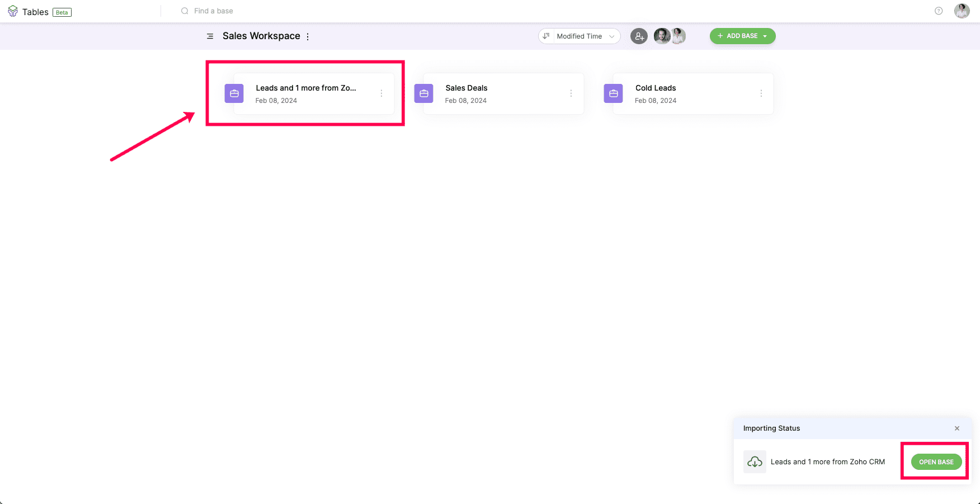Screen dimensions: 980x504
Task: Open options menu for Leads and 1 more base
Action: (x=381, y=93)
